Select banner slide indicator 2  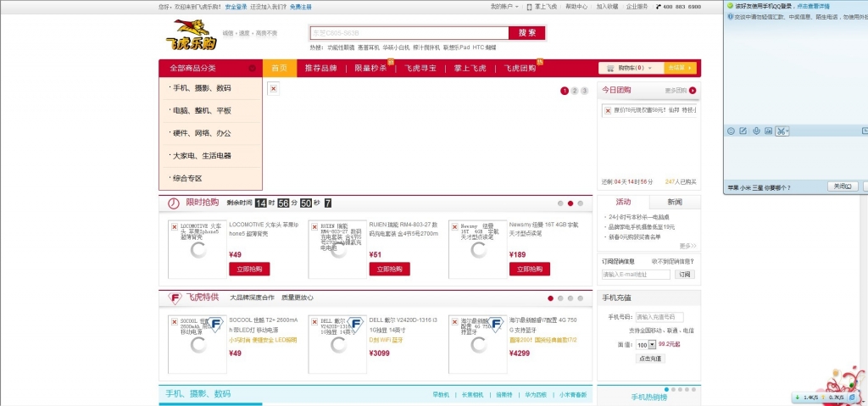pyautogui.click(x=574, y=91)
